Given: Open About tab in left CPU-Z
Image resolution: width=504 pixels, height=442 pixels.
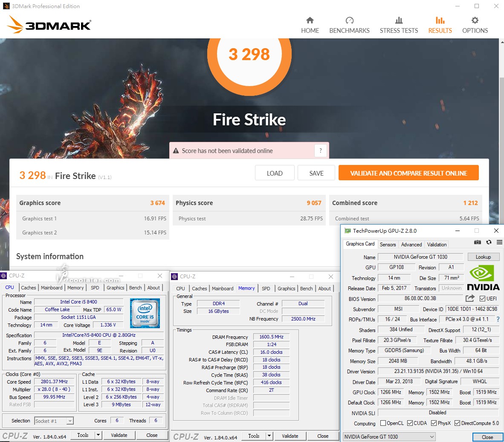Looking at the screenshot, I should point(154,288).
